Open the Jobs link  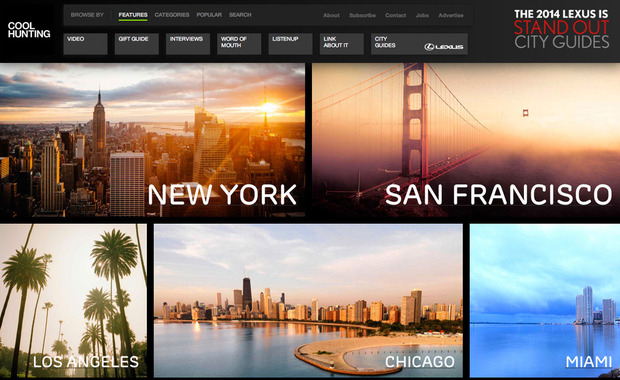point(422,15)
